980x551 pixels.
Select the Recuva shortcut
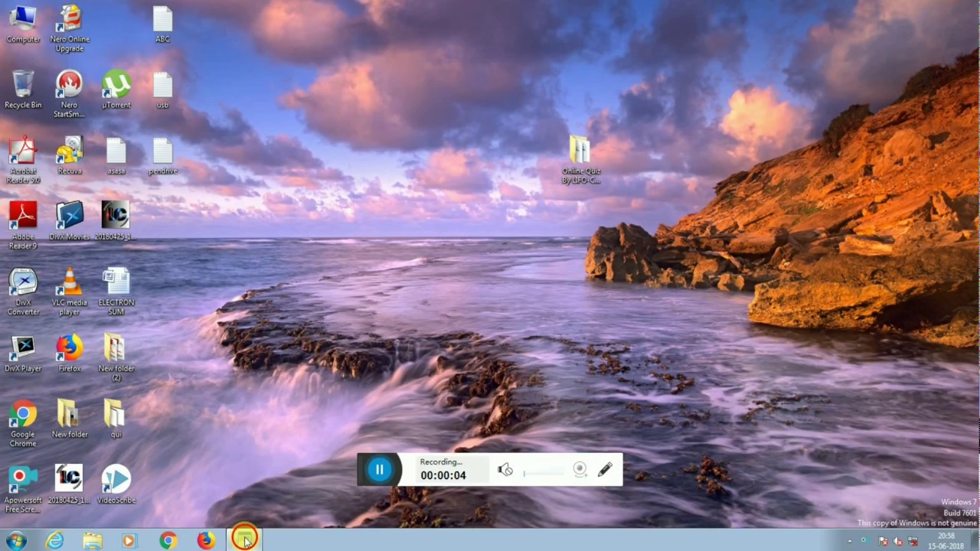[69, 156]
